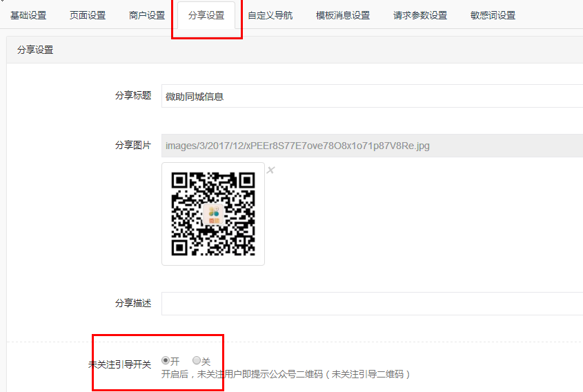Screen dimensions: 583x392
Task: Click the 分享描述 label
Action: (133, 303)
